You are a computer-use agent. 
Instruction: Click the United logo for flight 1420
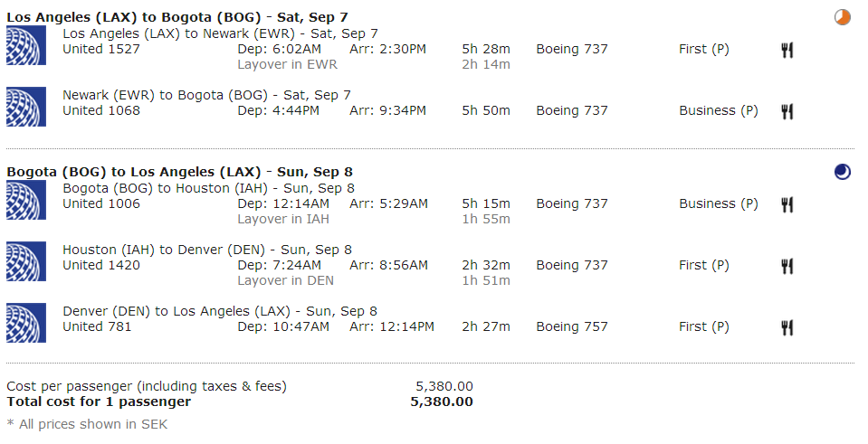[25, 261]
